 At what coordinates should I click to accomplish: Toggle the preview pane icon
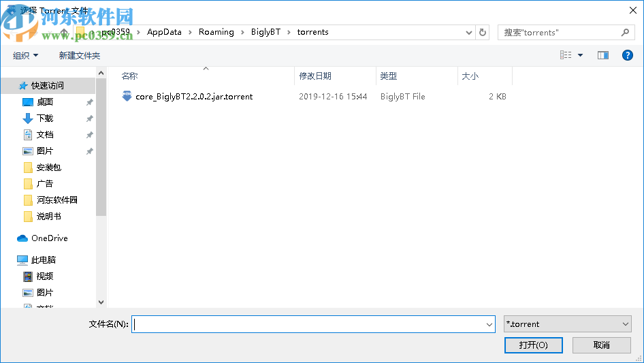tap(603, 55)
